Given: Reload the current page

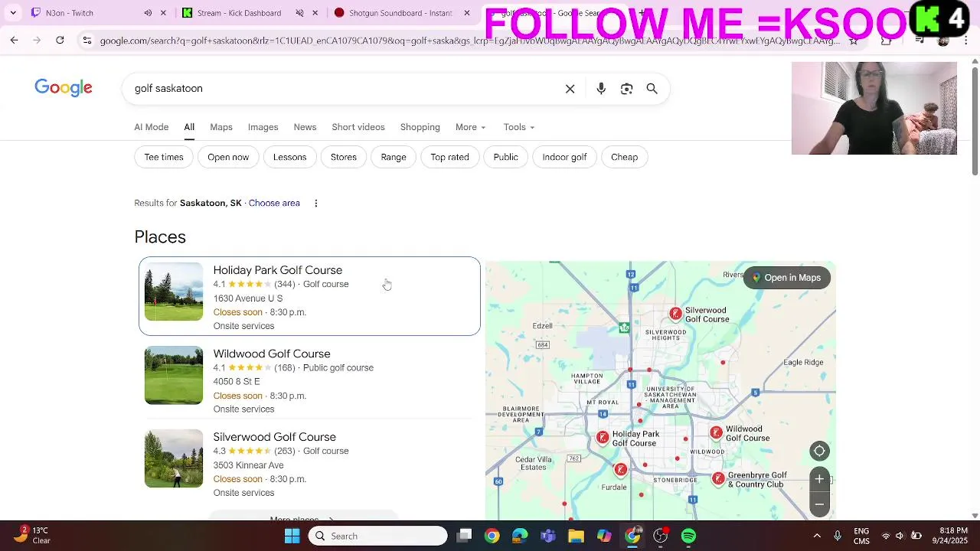Looking at the screenshot, I should pyautogui.click(x=60, y=40).
